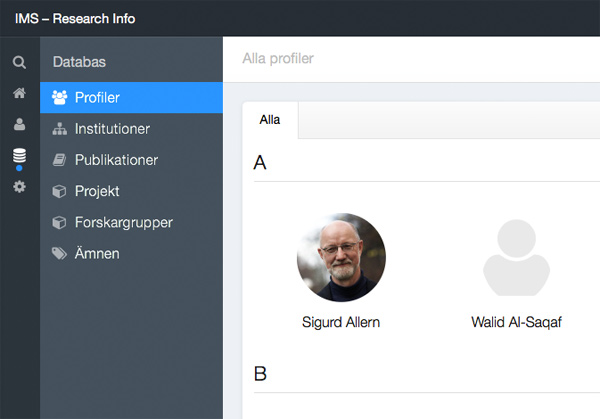
Task: Click the Forskargrupper cube icon
Action: click(59, 222)
